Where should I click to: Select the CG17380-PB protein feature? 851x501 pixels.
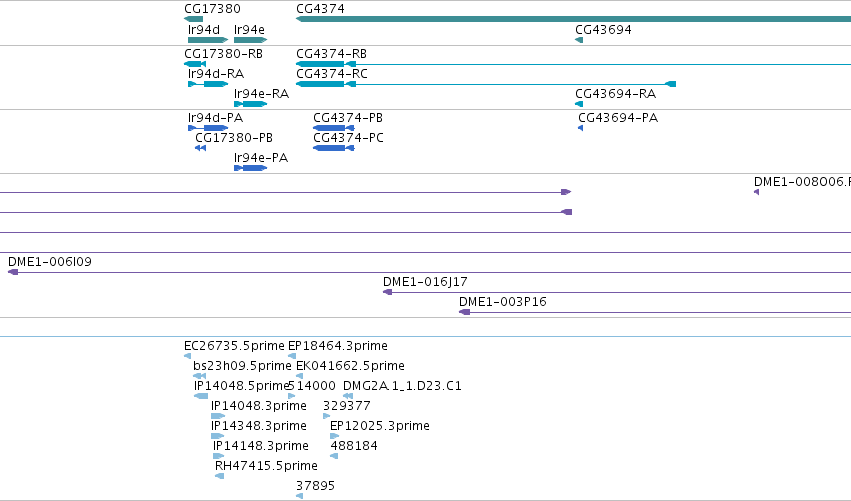(200, 148)
